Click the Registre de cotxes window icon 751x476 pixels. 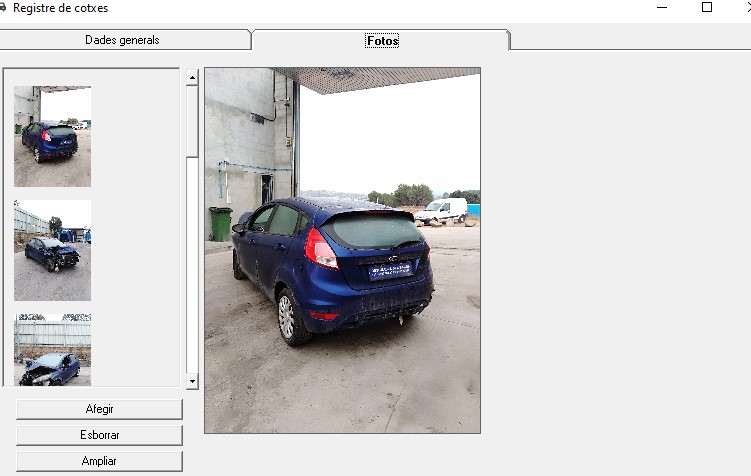[x=4, y=8]
